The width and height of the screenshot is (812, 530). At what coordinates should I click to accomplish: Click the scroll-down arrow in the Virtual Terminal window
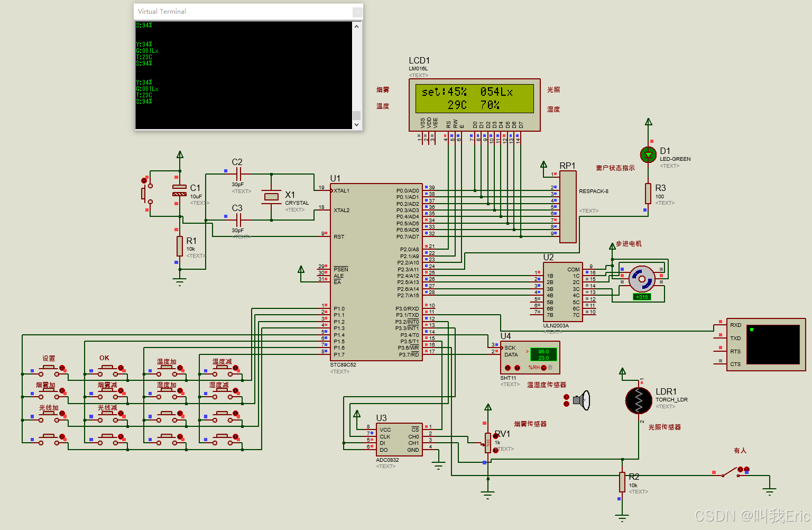(357, 125)
